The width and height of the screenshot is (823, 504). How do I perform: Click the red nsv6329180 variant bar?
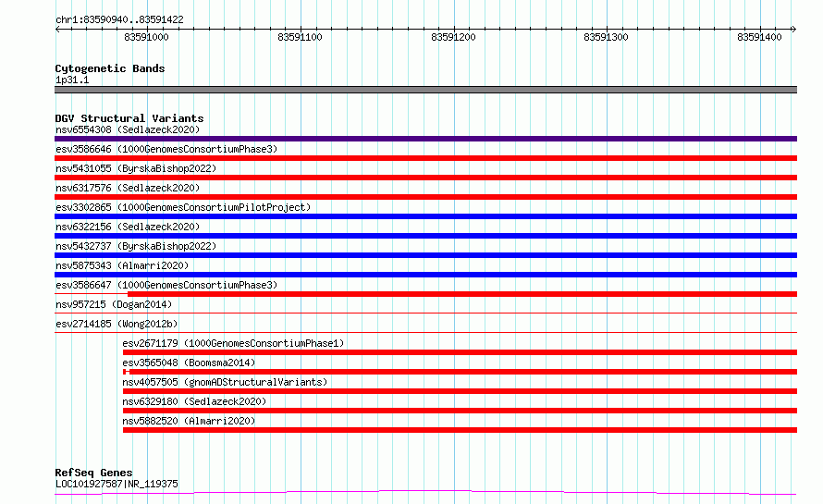click(460, 411)
